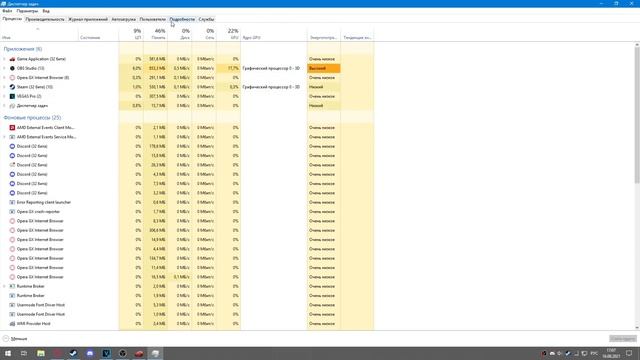Click the Высокий power usage cell for OBS

pyautogui.click(x=324, y=69)
